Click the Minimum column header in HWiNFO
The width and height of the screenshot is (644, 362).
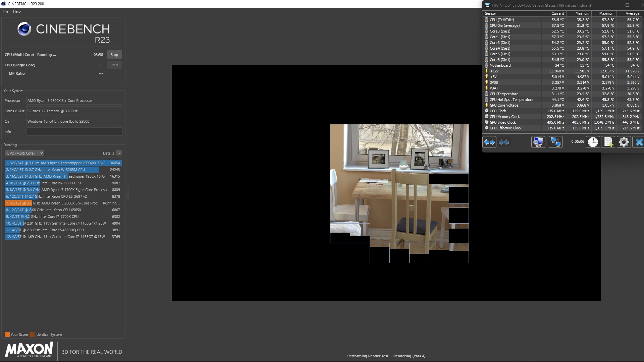[579, 13]
